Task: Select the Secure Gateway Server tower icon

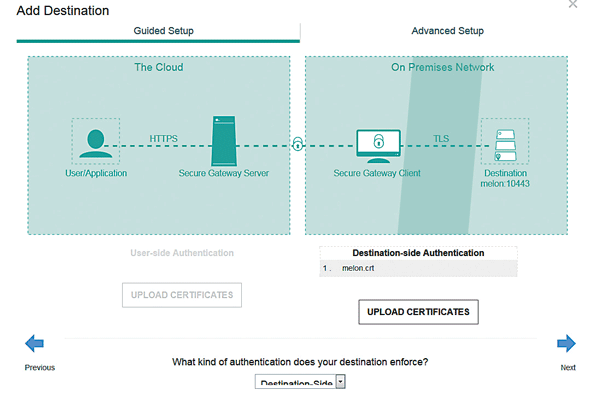Action: 224,141
